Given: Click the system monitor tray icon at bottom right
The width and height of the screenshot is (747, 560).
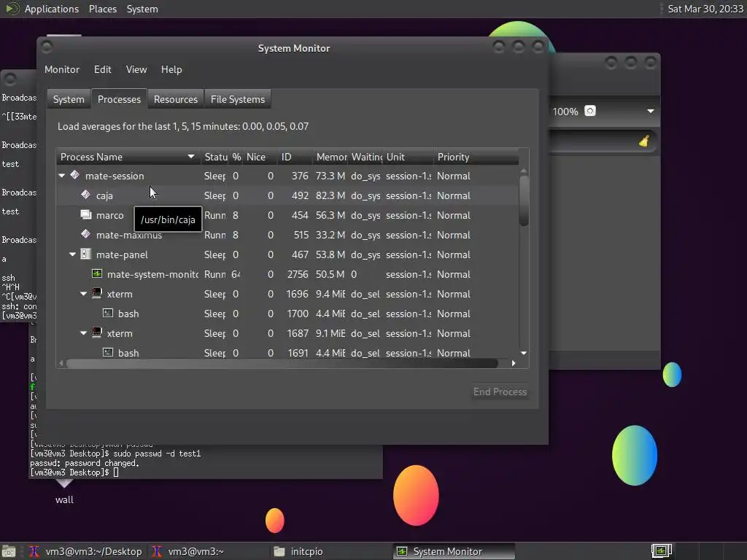Looking at the screenshot, I should 661,551.
